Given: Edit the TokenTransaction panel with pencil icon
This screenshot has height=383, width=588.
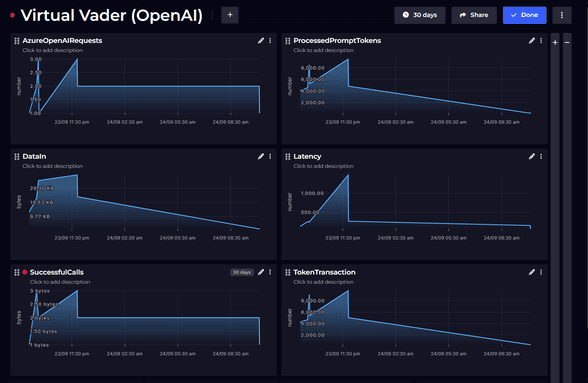Looking at the screenshot, I should (532, 272).
